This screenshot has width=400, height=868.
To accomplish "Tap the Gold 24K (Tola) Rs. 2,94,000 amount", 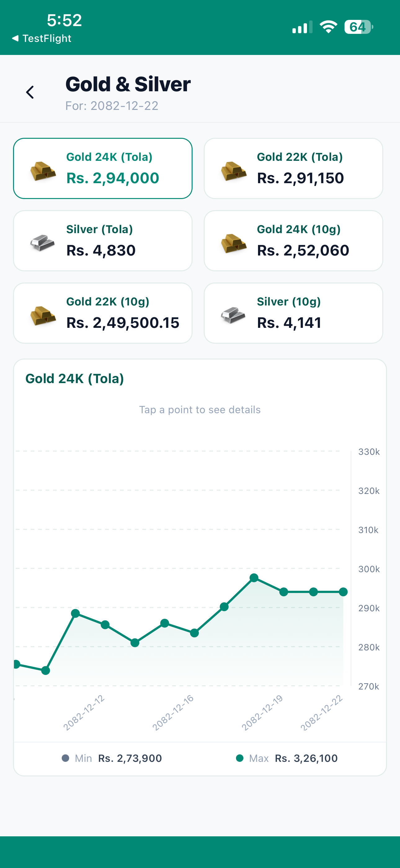I will coord(113,178).
